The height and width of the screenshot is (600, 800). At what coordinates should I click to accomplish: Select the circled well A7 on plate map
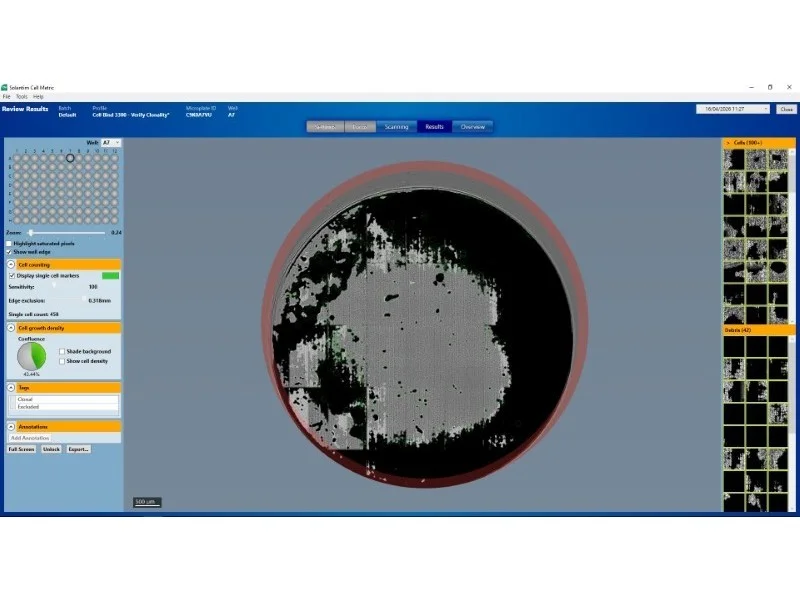click(x=70, y=158)
